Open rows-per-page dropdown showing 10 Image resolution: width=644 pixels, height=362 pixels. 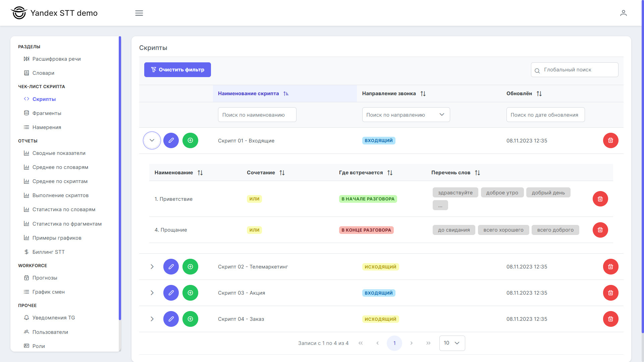[452, 343]
